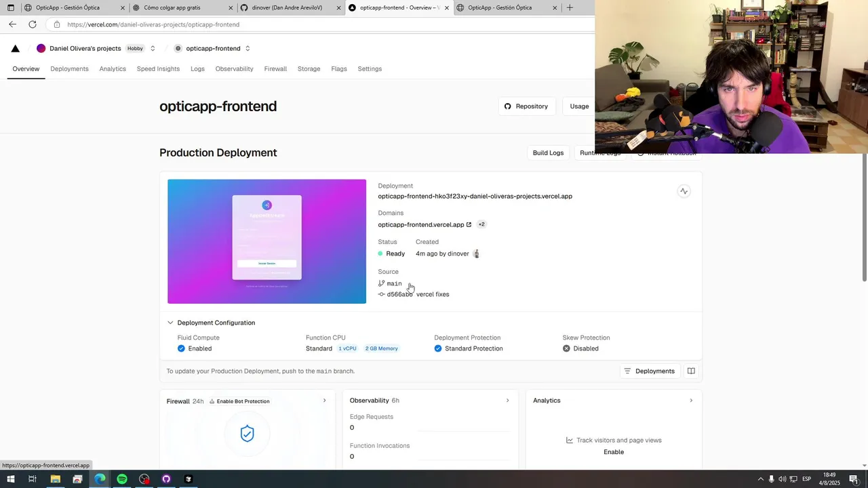Go to the Observability tab
Screen dimensions: 868x488
coord(234,68)
